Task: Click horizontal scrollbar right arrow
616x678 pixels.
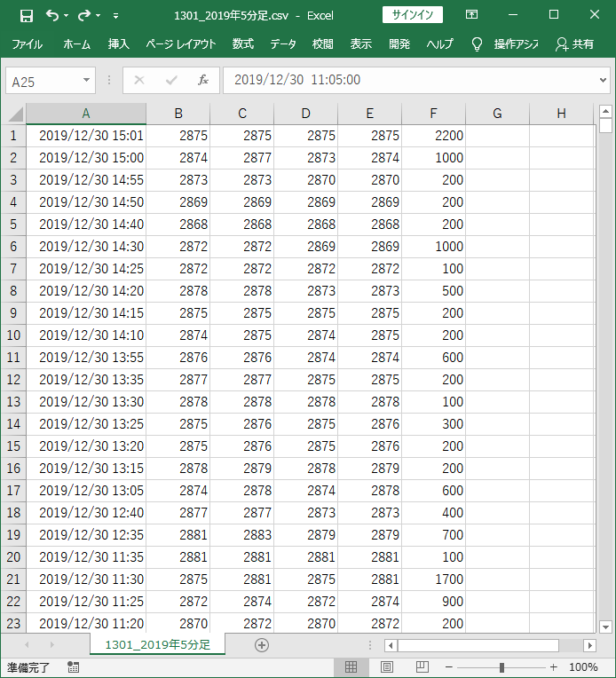Action: [x=589, y=645]
